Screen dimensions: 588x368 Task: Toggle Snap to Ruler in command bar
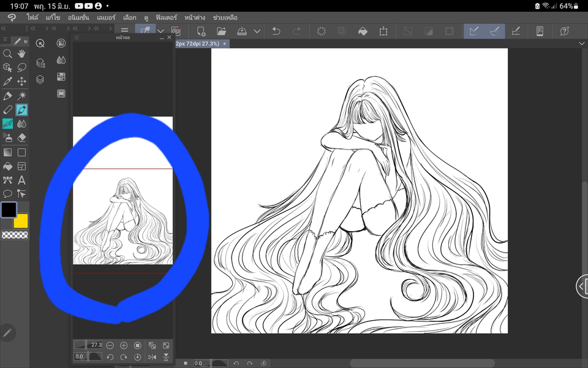(x=474, y=31)
